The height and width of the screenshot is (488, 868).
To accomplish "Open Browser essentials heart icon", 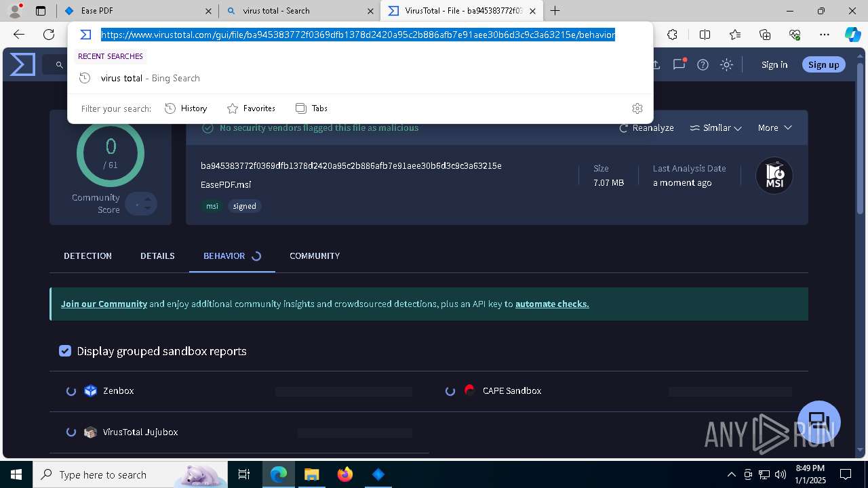I will 795,35.
